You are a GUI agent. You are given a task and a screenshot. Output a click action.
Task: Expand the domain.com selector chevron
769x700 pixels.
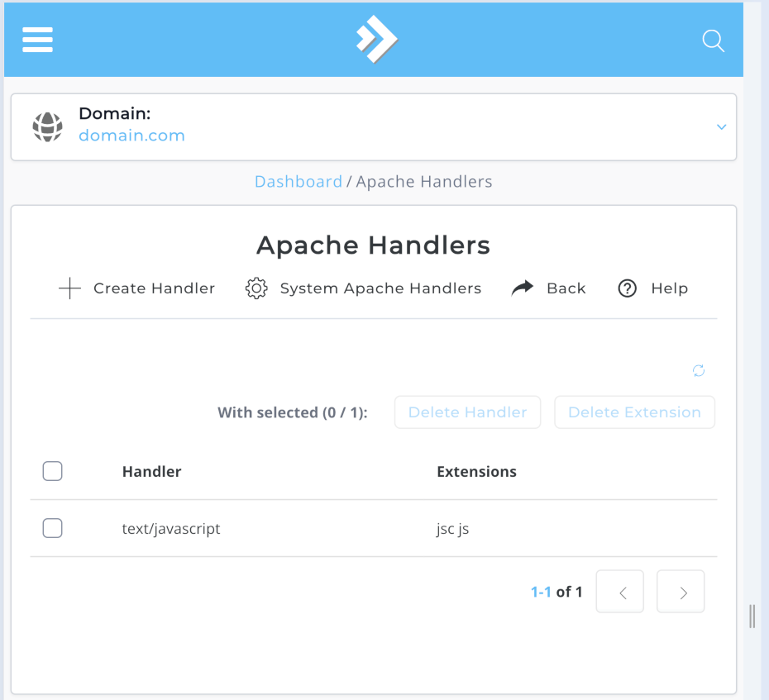(x=720, y=127)
